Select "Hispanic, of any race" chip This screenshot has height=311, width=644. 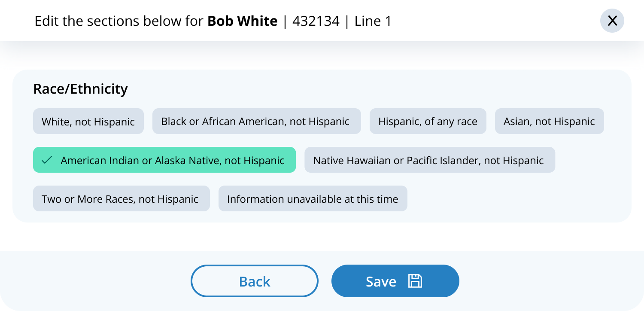(428, 122)
